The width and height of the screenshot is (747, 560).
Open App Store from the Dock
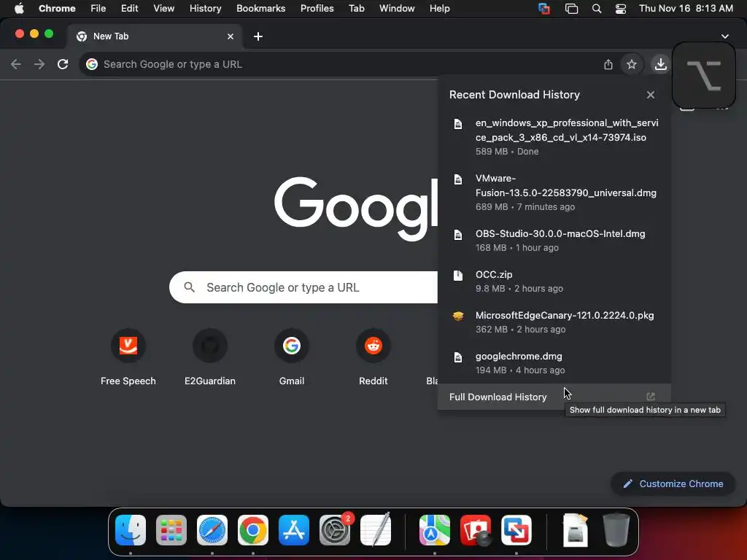294,529
